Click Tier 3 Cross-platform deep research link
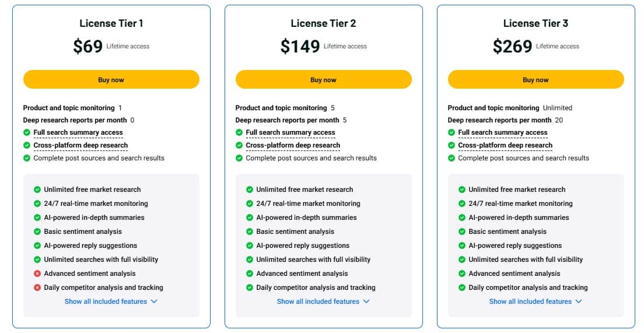Image resolution: width=644 pixels, height=333 pixels. pos(505,145)
